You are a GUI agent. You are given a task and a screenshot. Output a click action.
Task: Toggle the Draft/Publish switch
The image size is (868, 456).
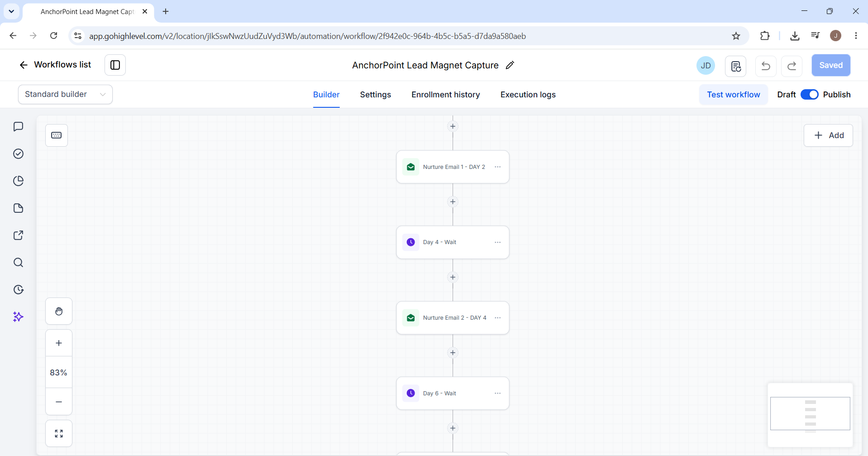click(x=809, y=95)
